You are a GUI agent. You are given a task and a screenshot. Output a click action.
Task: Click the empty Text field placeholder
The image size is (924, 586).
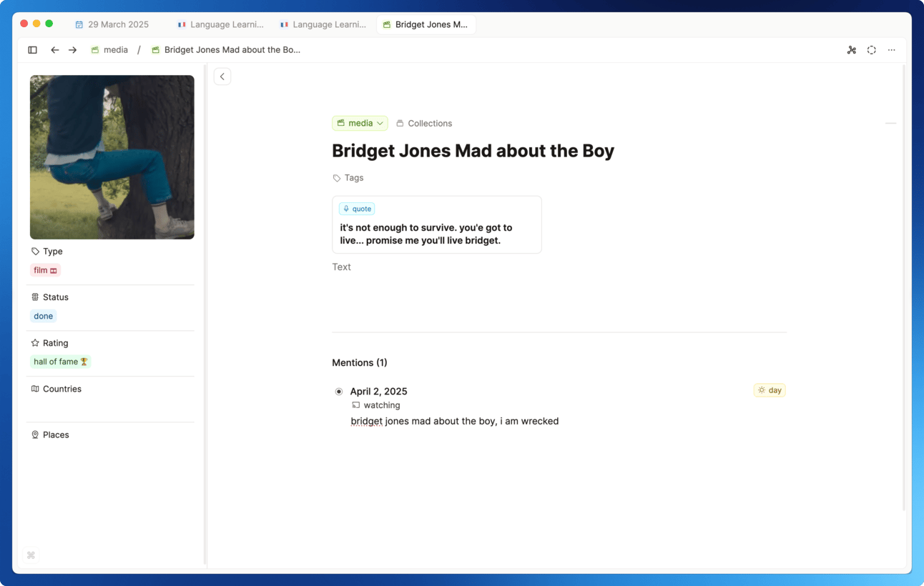[x=342, y=267]
